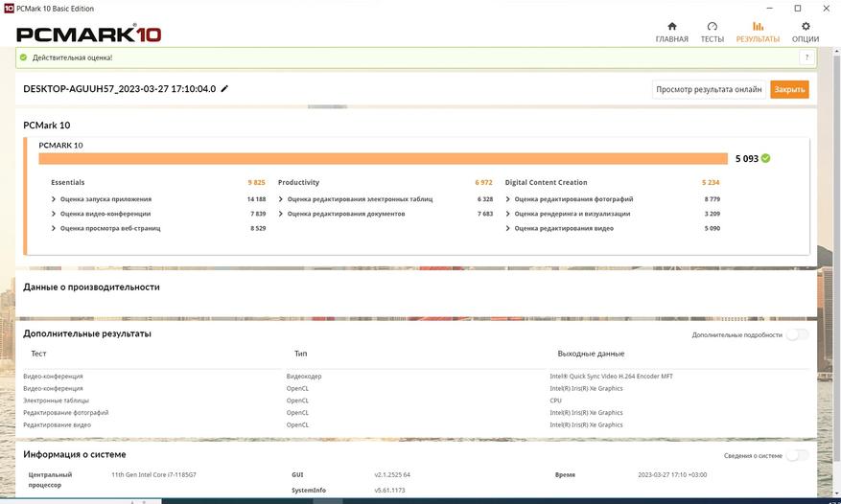Click the Digital Content Creation score 5 234
This screenshot has height=504, width=841.
711,182
